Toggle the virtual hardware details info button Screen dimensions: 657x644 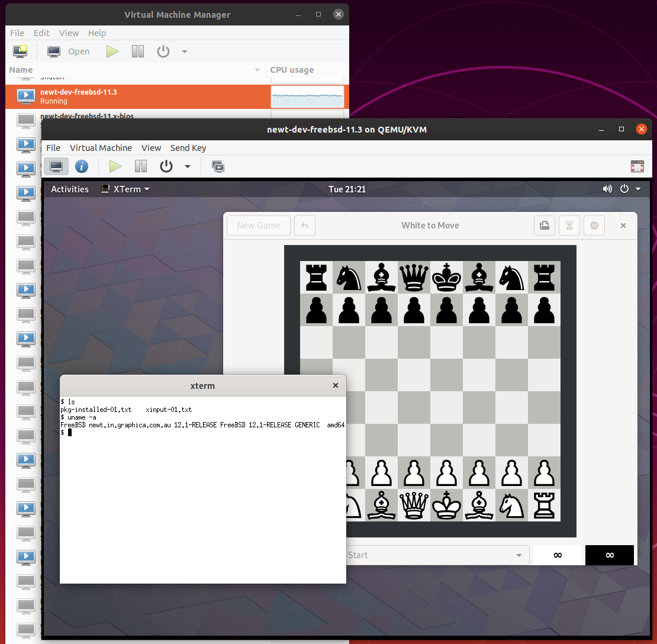tap(82, 166)
